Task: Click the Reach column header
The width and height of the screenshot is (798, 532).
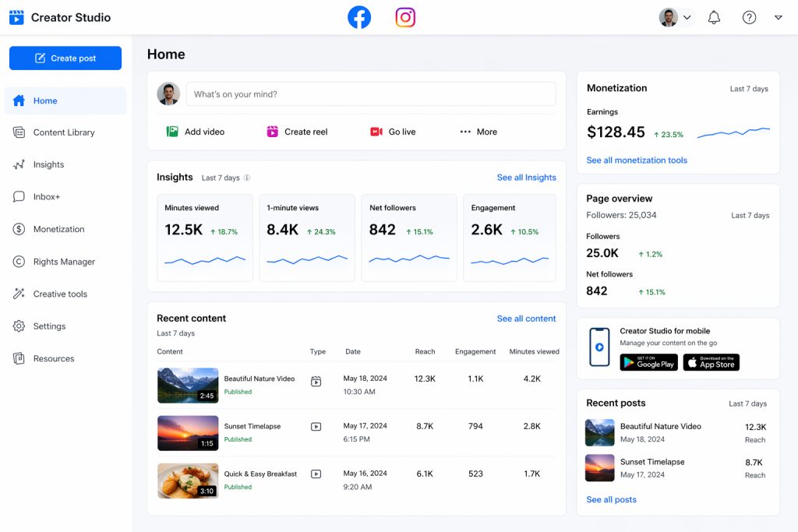Action: click(425, 351)
